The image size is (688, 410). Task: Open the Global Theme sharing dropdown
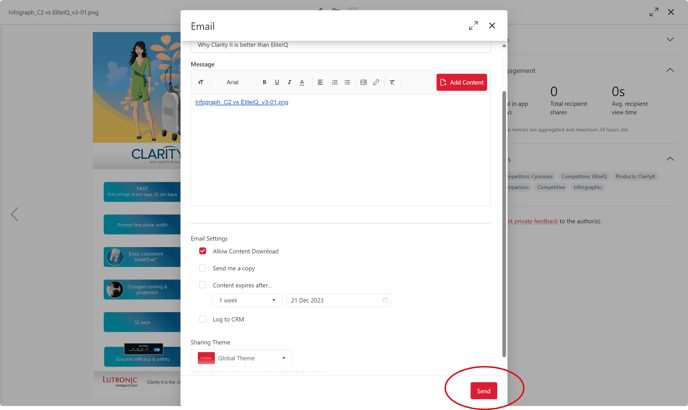243,358
